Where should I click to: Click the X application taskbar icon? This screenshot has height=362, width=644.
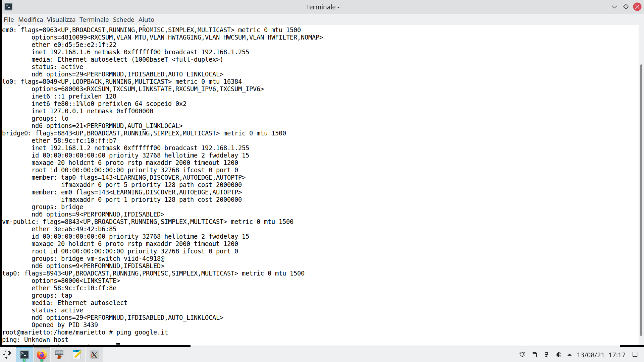94,354
